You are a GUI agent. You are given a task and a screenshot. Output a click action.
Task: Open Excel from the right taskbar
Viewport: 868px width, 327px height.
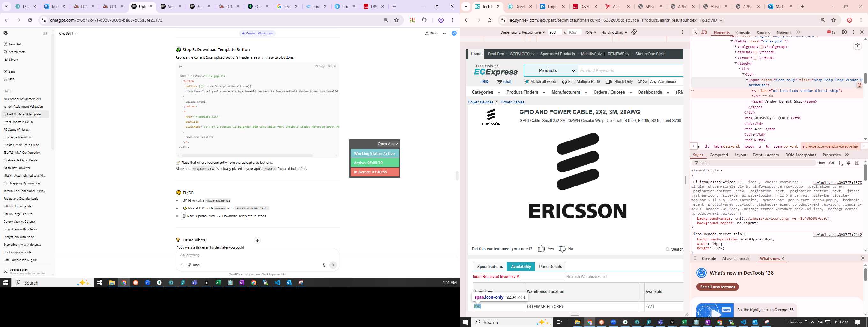684,322
